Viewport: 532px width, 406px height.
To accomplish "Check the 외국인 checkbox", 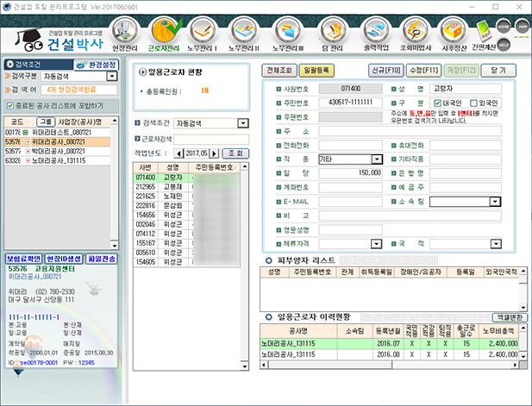I will click(x=473, y=103).
